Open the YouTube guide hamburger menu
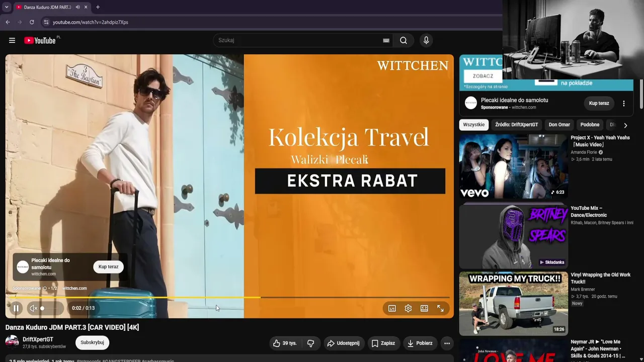Viewport: 644px width, 362px height. pyautogui.click(x=12, y=40)
